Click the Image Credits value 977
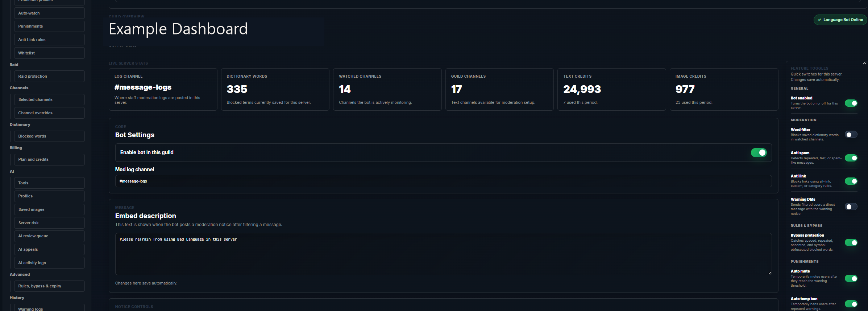Screen dimensions: 868x311 [685, 89]
